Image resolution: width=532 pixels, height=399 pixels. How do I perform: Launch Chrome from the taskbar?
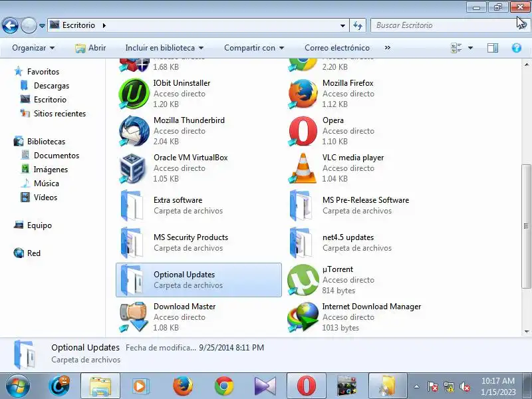pos(224,386)
